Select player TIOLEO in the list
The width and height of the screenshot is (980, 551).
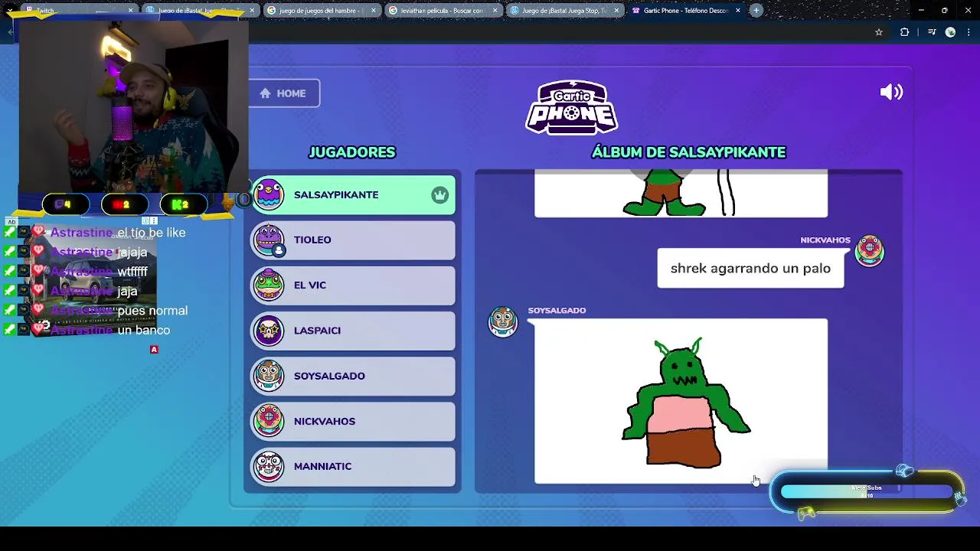[353, 240]
